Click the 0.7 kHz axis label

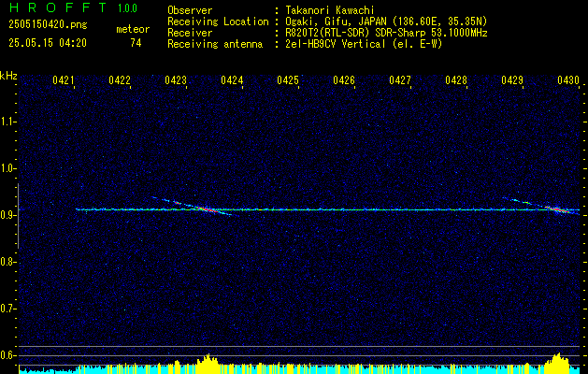point(7,309)
